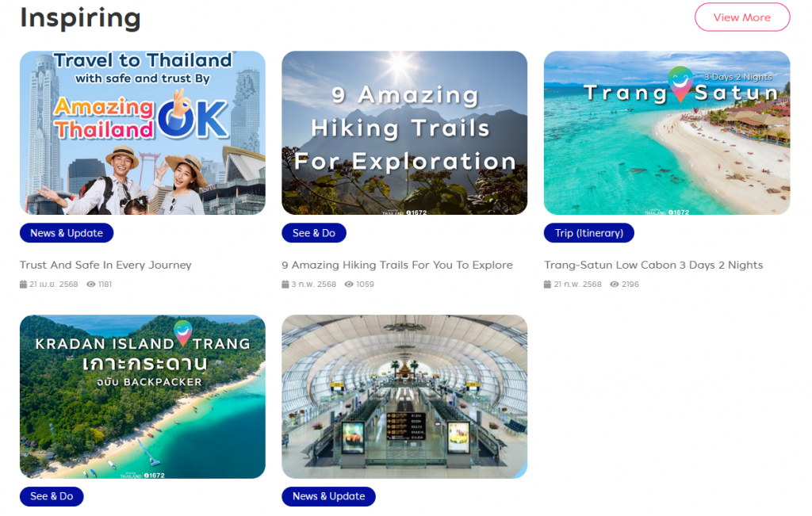Viewport: 812px width, 516px height.
Task: Click the eye views icon beside 1059
Action: (349, 284)
